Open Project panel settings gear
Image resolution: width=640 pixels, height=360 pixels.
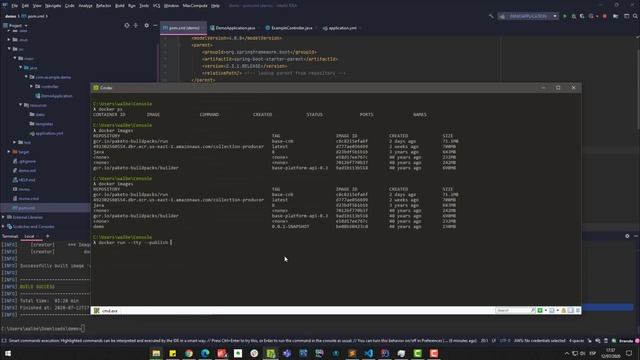point(147,25)
